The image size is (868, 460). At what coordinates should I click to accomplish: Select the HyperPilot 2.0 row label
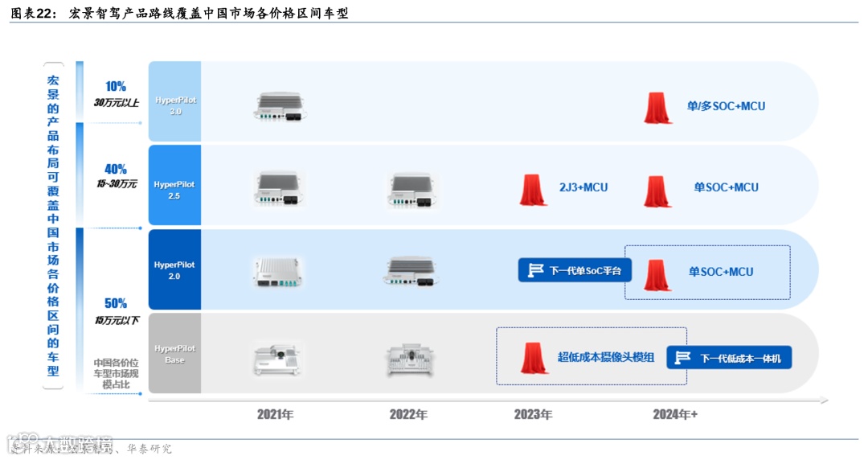[174, 270]
